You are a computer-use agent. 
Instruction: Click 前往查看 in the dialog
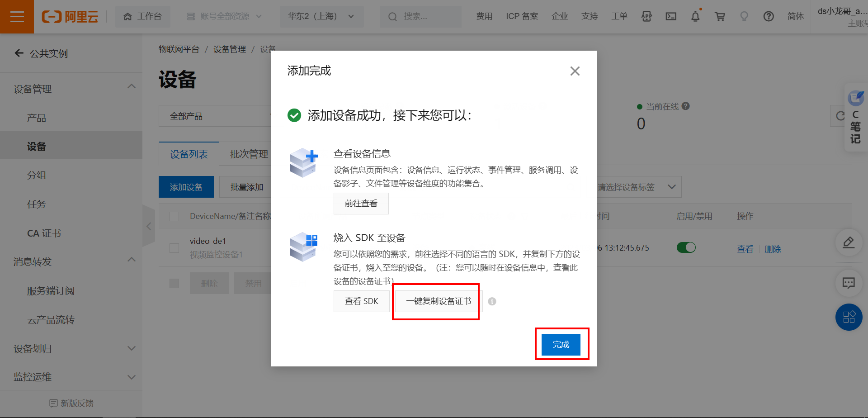pos(361,204)
